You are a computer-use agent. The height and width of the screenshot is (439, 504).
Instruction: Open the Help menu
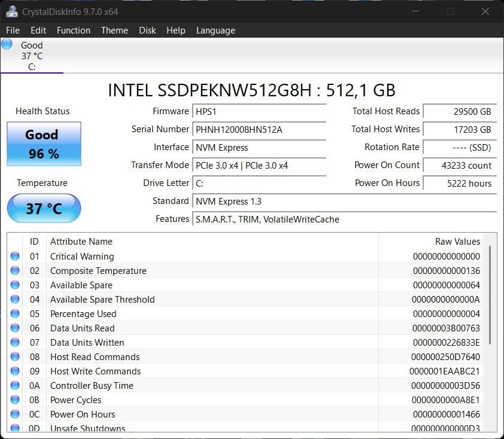(x=176, y=30)
